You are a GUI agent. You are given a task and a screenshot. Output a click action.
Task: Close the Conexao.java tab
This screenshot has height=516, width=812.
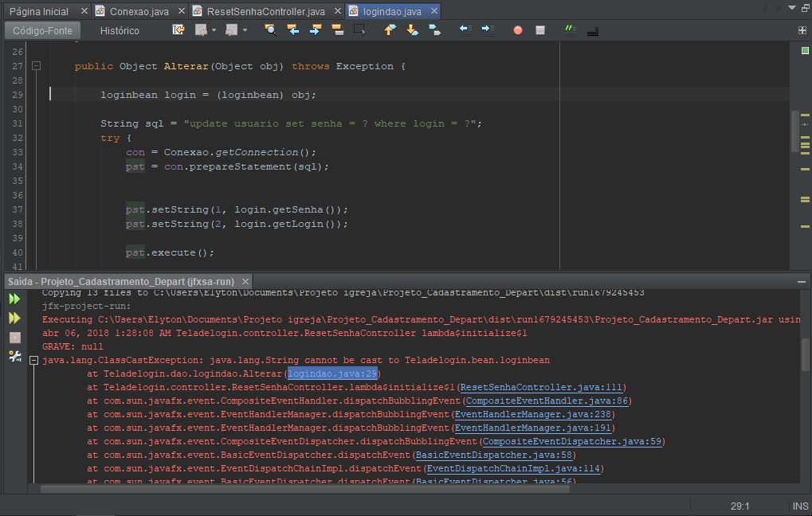pyautogui.click(x=181, y=11)
